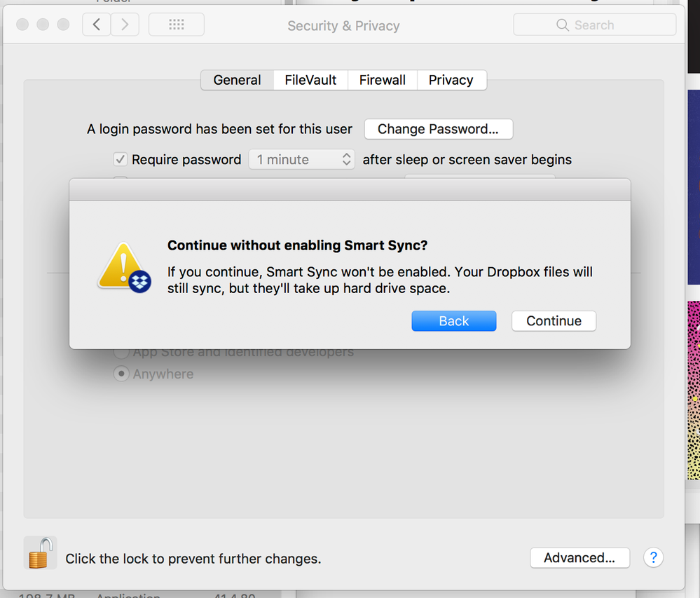The image size is (700, 598).
Task: Go back with the left chevron
Action: pos(97,25)
